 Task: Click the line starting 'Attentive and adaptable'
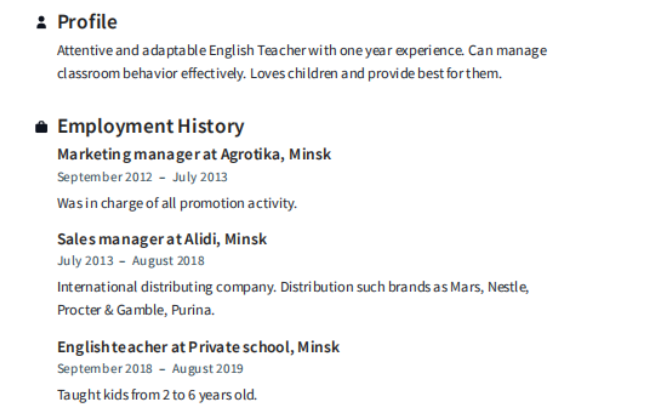click(x=302, y=50)
